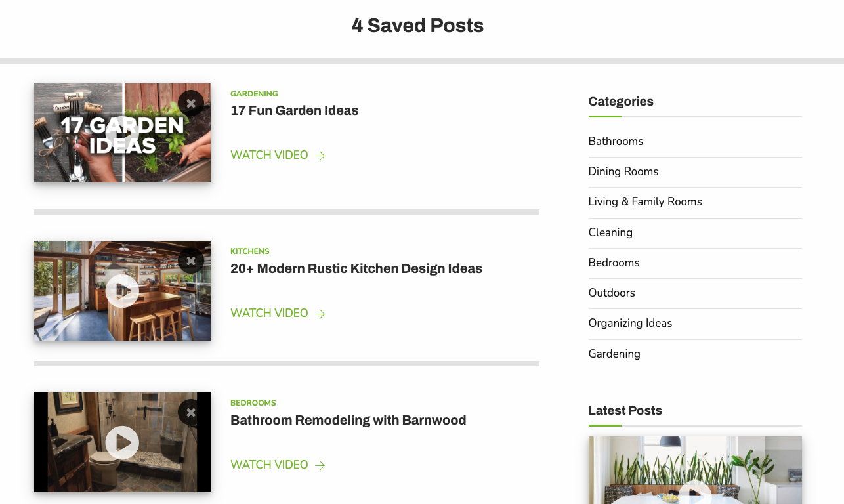This screenshot has width=844, height=504.
Task: Open the Bathroom Remodeling with Barnwood title
Action: point(348,420)
